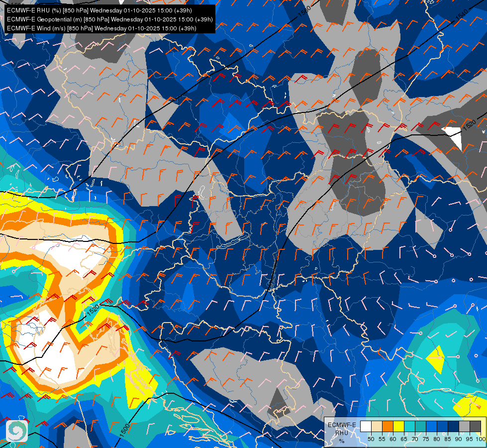Click the legend value '70'
Viewport: 487px width, 448px height.
(x=415, y=439)
